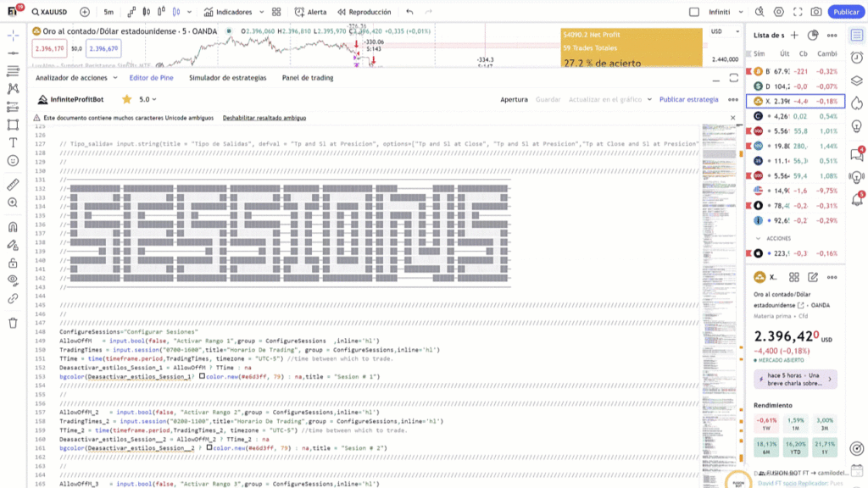Toggle magnet mode in drawing toolbar
The height and width of the screenshot is (488, 868).
point(13,226)
